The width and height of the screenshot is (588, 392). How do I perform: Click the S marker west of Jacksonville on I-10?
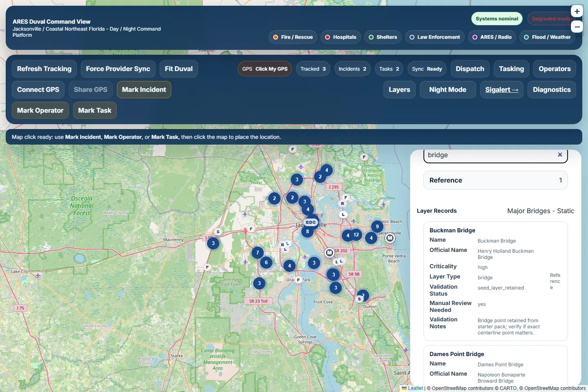(218, 232)
